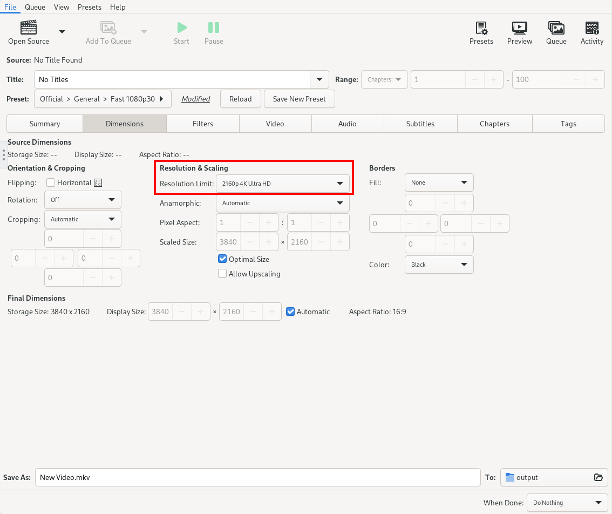Open the Queue menu
The image size is (612, 514).
[35, 7]
